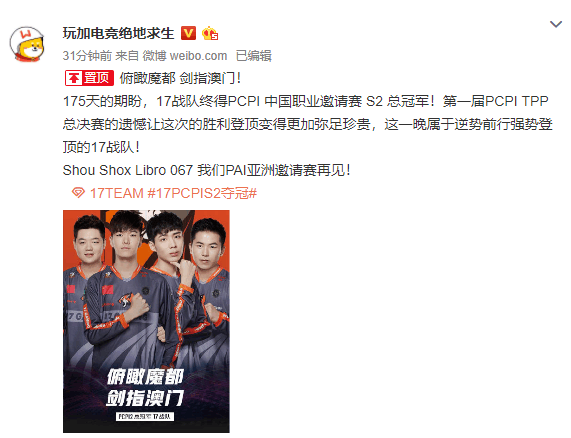Click the 31分钟前 timestamp
The image size is (571, 438).
(87, 56)
